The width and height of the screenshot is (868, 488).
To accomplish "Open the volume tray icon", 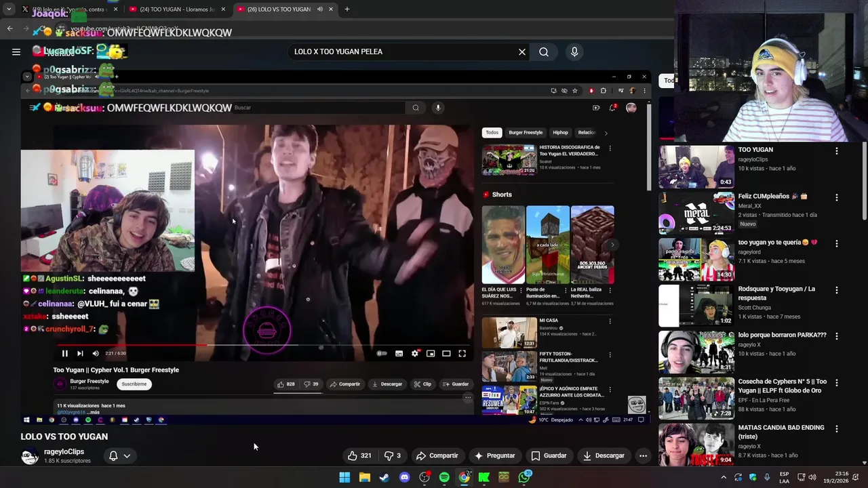I will pos(812,477).
